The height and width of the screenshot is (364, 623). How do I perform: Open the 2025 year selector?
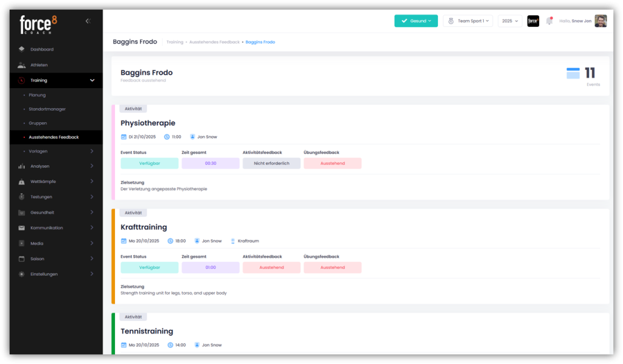click(x=510, y=21)
